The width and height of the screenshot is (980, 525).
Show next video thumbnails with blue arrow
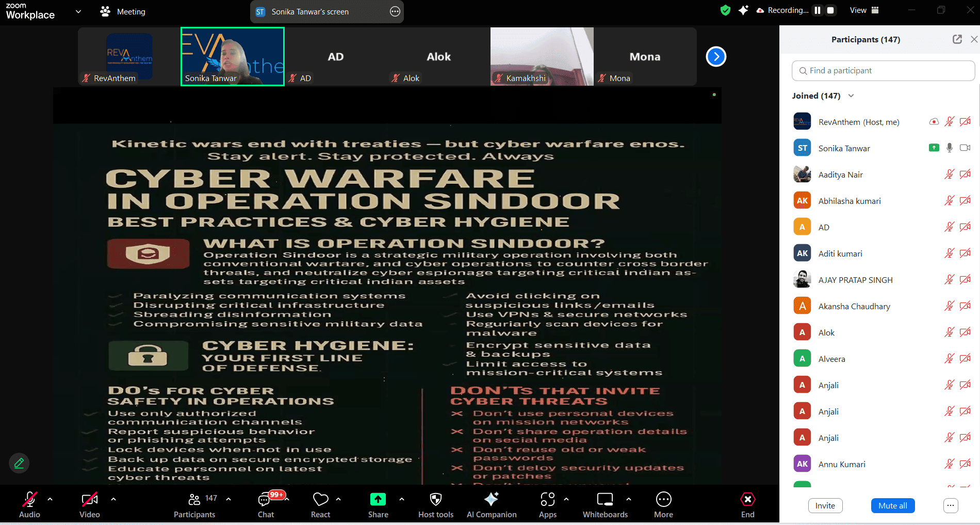pyautogui.click(x=716, y=57)
